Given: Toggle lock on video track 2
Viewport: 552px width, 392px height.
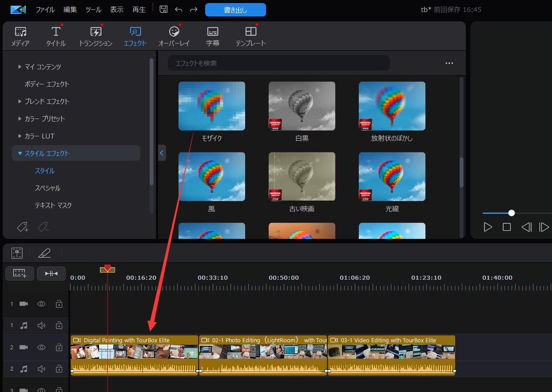Looking at the screenshot, I should coord(59,347).
